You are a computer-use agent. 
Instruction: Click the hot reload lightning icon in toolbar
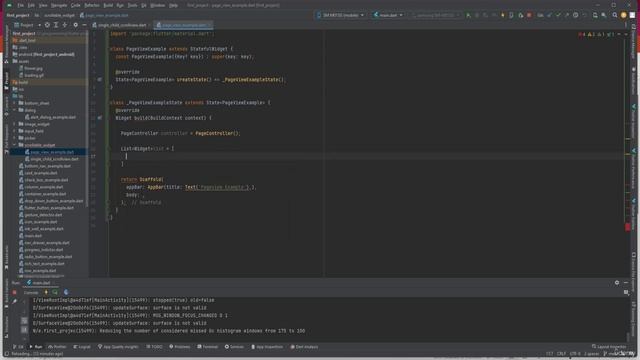tap(503, 15)
